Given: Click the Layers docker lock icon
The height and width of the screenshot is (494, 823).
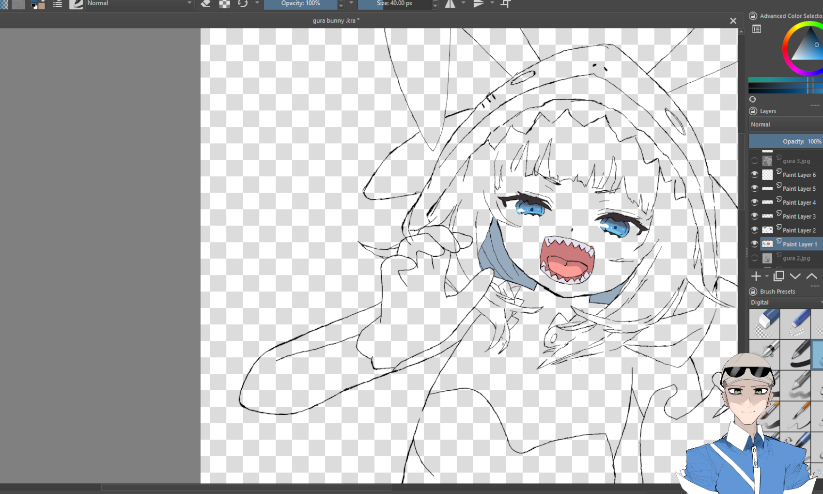Looking at the screenshot, I should (753, 111).
